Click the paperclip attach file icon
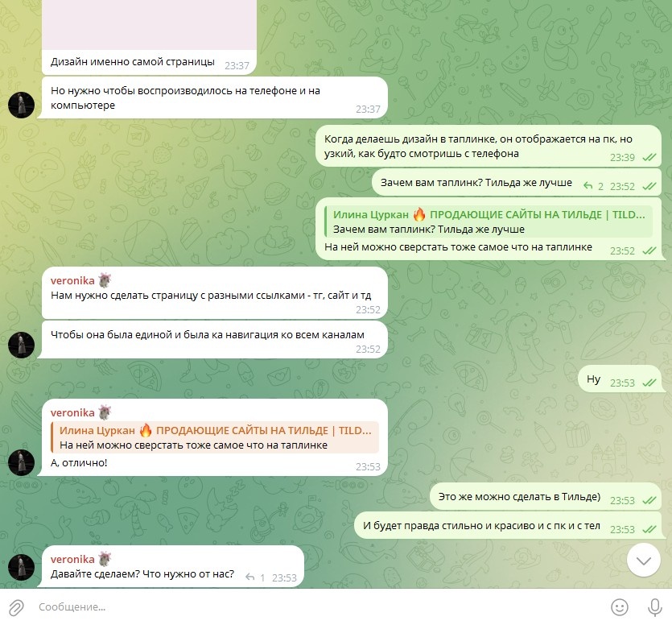This screenshot has width=672, height=625. click(x=16, y=607)
